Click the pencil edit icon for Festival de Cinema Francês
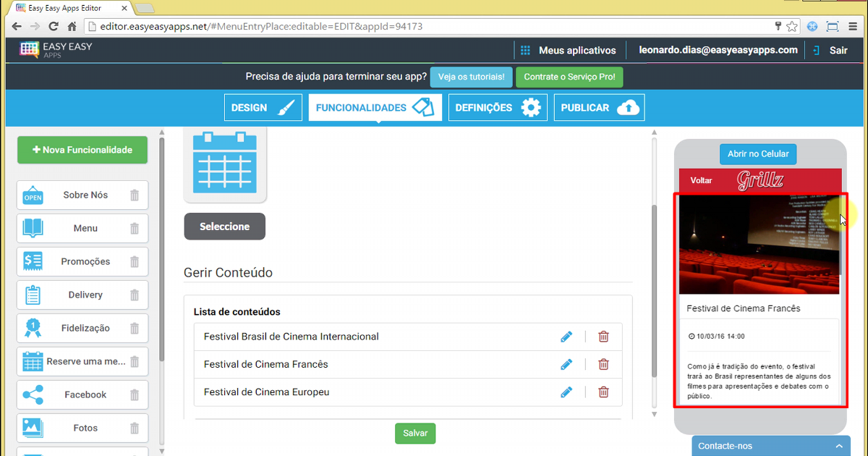Screen dimensions: 868x456 coord(566,365)
